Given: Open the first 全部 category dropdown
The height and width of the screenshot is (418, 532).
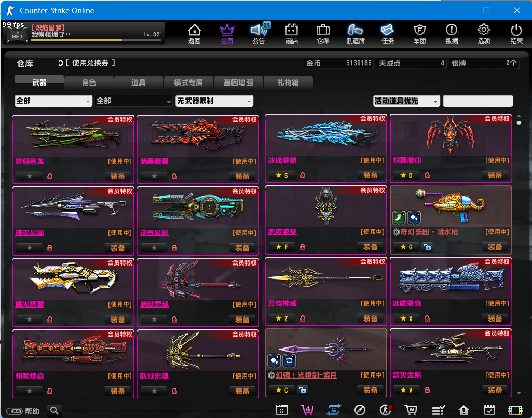Looking at the screenshot, I should (53, 101).
